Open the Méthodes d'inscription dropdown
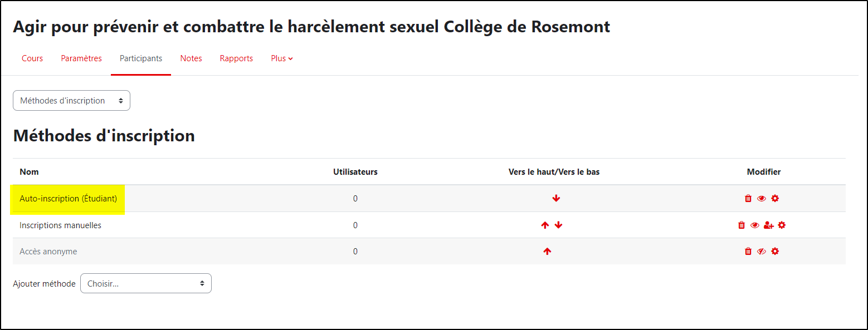 tap(71, 101)
